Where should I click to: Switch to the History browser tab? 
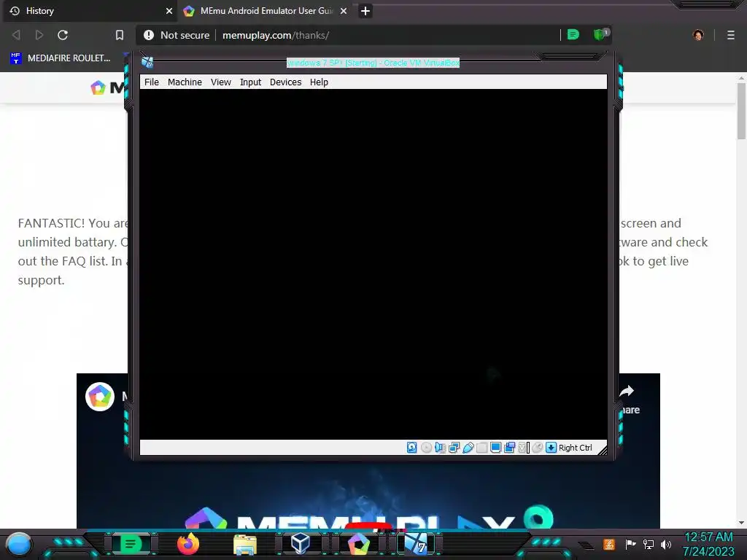[x=88, y=11]
